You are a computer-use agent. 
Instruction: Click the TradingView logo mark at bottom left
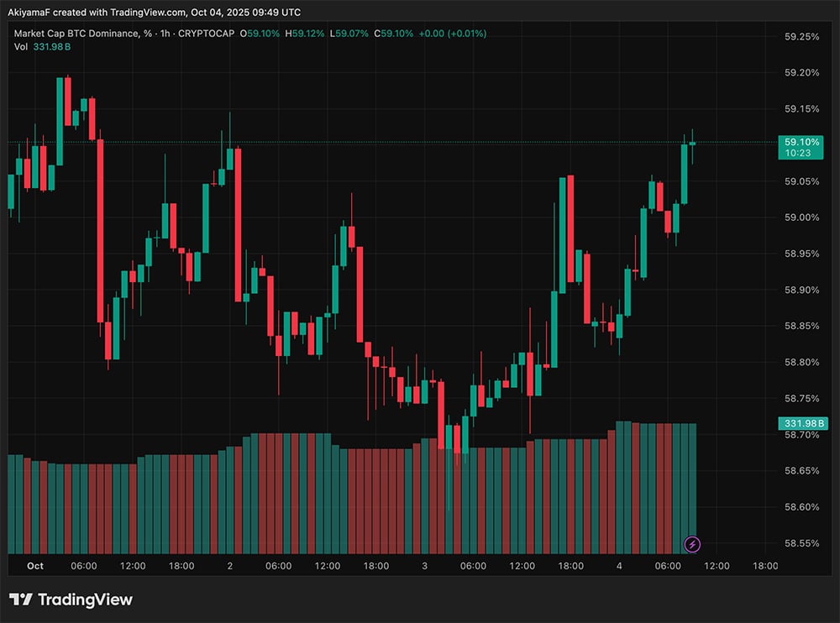click(x=21, y=599)
